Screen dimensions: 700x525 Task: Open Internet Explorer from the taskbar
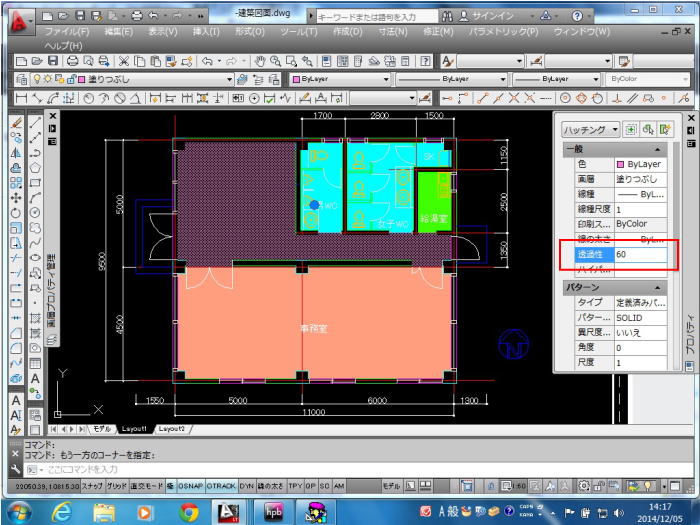coord(62,512)
